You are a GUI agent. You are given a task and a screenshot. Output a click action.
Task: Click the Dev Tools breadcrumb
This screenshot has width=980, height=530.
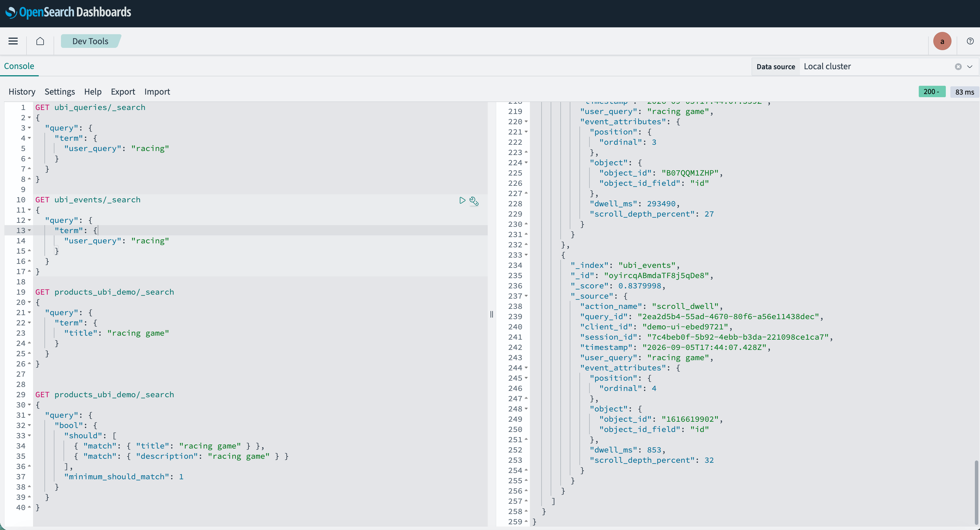(91, 41)
